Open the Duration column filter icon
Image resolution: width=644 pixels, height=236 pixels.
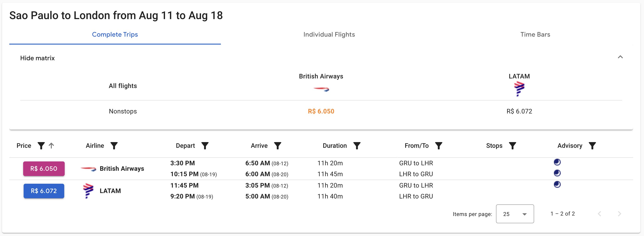(357, 146)
